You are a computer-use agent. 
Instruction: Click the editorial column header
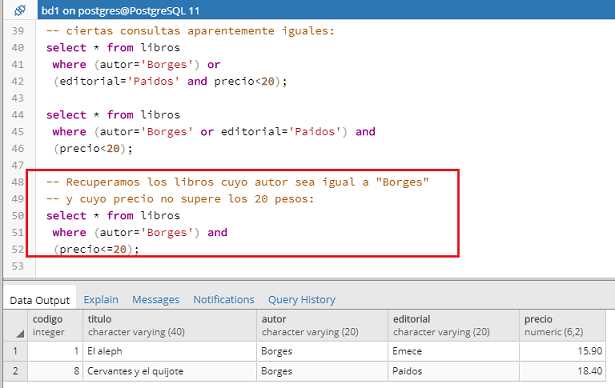(454, 325)
